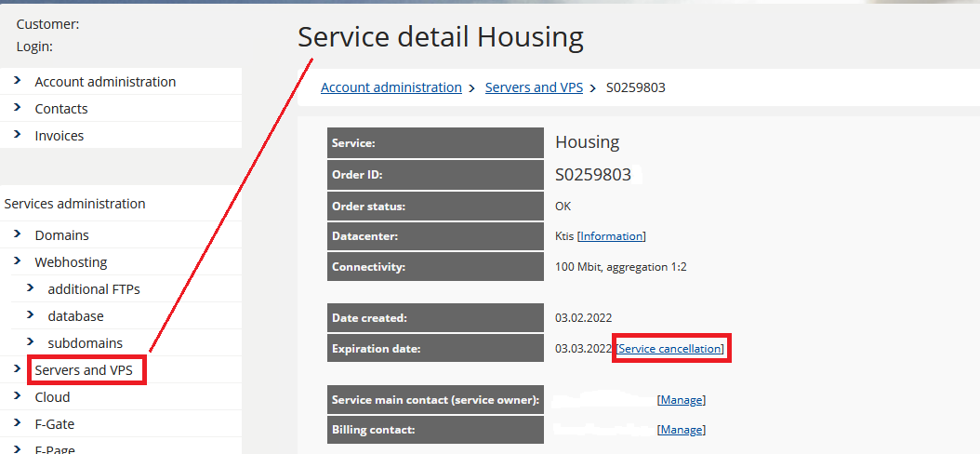The height and width of the screenshot is (454, 980).
Task: Click the chevron icon beside Invoices
Action: 17,135
